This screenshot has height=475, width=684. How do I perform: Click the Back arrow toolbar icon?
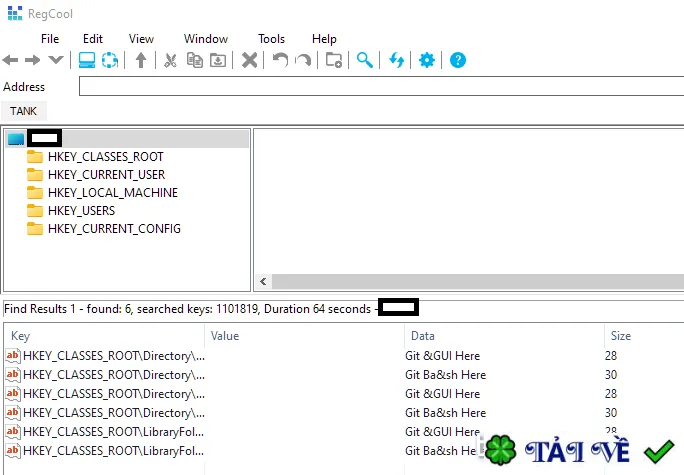[x=10, y=60]
